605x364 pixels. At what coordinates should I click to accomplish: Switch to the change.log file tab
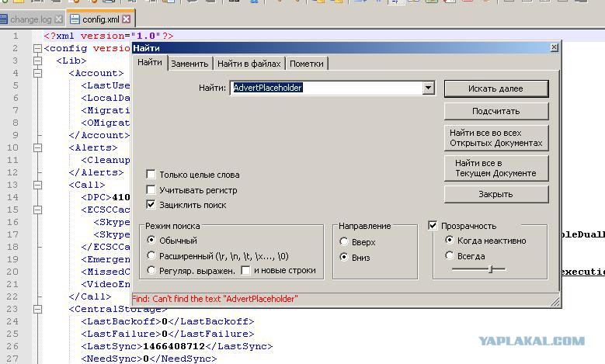(32, 19)
